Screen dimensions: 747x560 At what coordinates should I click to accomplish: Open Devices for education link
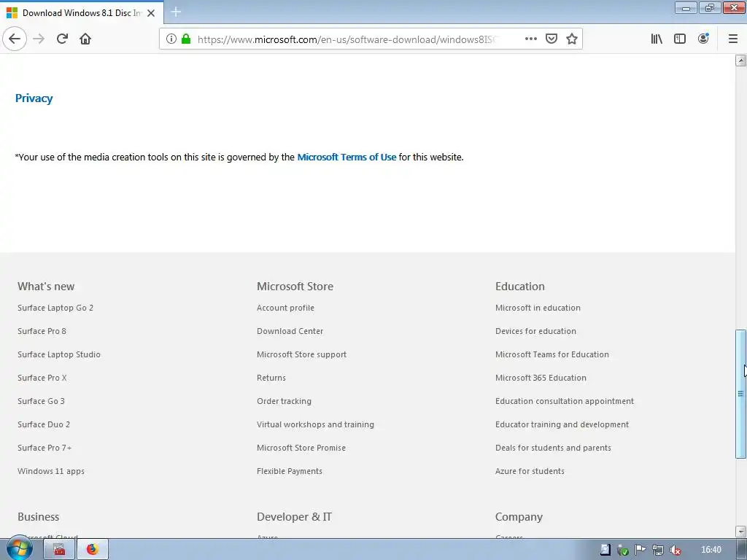click(535, 331)
